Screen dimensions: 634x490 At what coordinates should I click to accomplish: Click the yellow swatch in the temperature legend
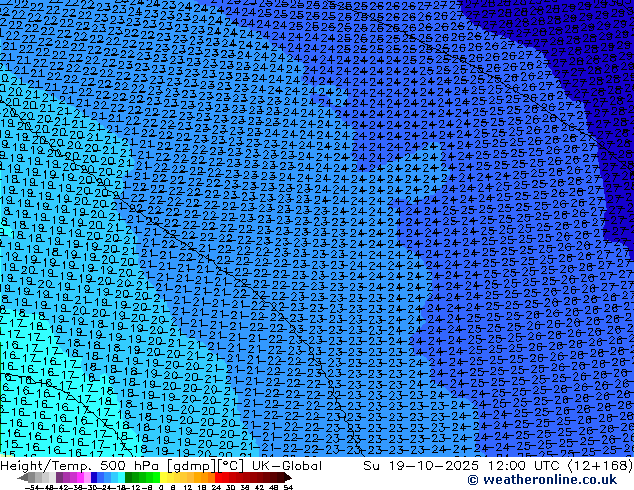coord(163,478)
